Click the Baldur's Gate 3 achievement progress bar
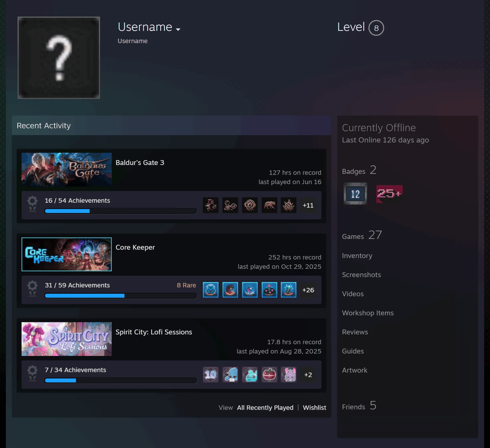This screenshot has width=490, height=448. 121,211
